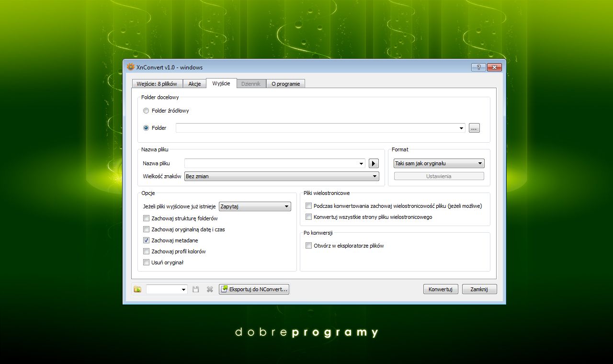Click the filename pattern arrow button
The image size is (613, 364).
374,163
